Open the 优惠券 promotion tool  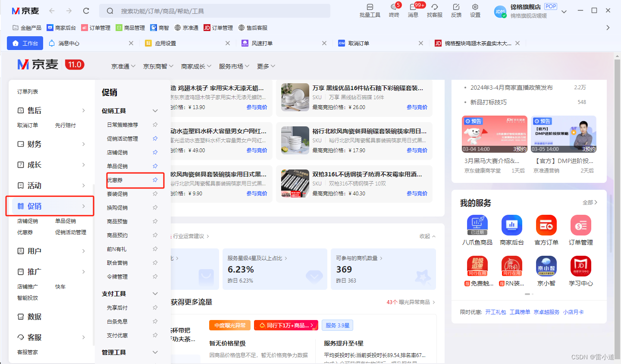tap(115, 180)
